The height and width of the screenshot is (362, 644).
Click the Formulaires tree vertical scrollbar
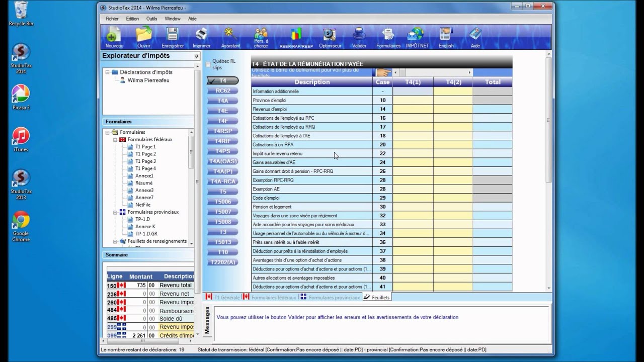(191, 187)
